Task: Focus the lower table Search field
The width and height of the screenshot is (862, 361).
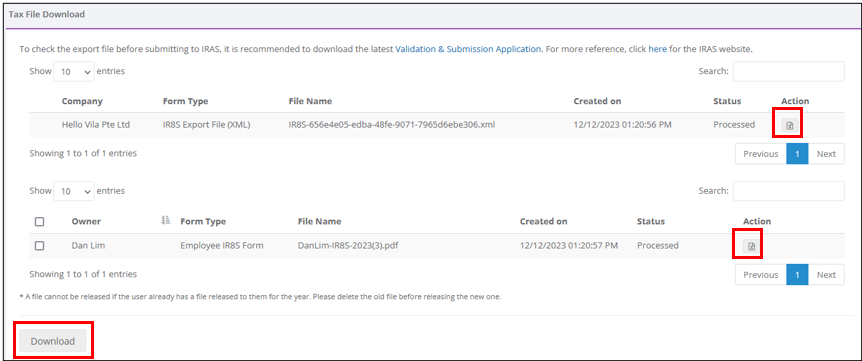Action: coord(788,191)
